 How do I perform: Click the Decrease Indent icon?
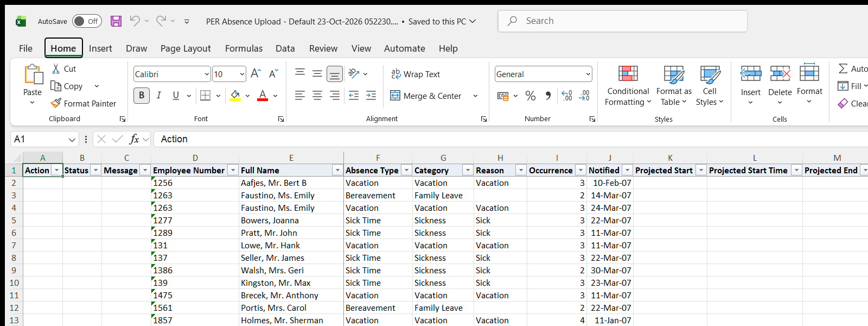click(354, 96)
